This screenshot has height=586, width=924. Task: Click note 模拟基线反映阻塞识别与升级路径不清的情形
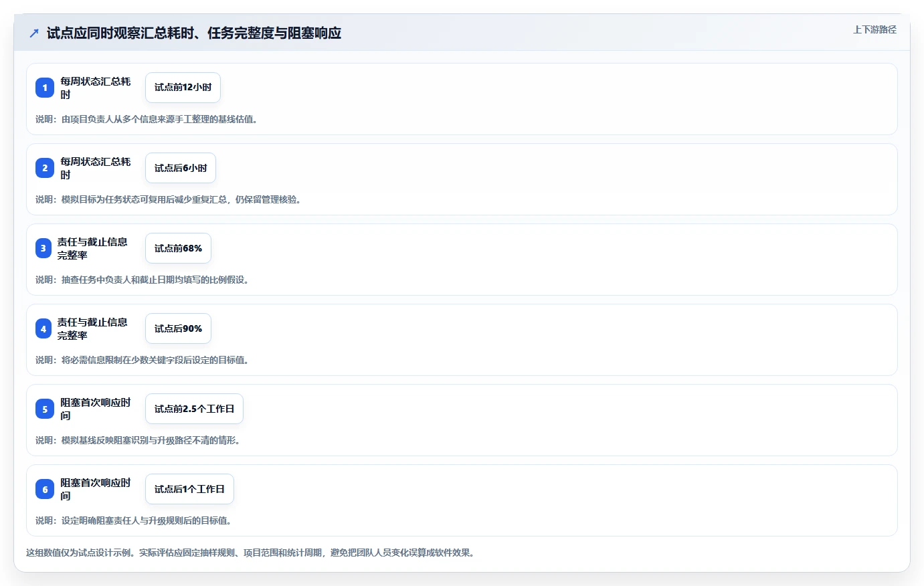click(x=138, y=440)
